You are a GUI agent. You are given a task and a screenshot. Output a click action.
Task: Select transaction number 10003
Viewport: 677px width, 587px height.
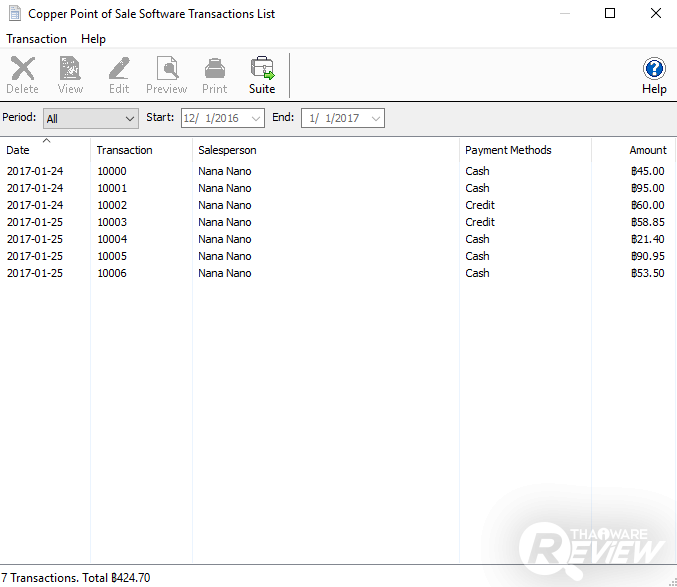point(112,222)
